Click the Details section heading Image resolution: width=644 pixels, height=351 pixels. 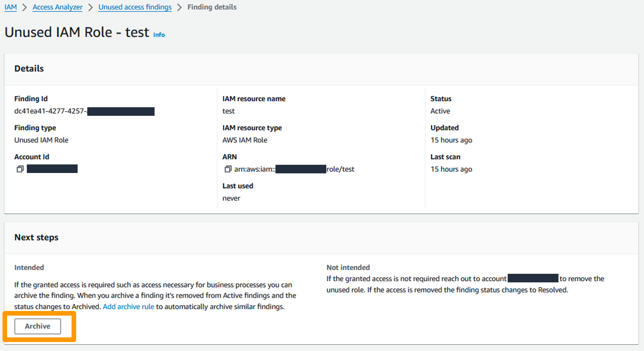pos(29,68)
